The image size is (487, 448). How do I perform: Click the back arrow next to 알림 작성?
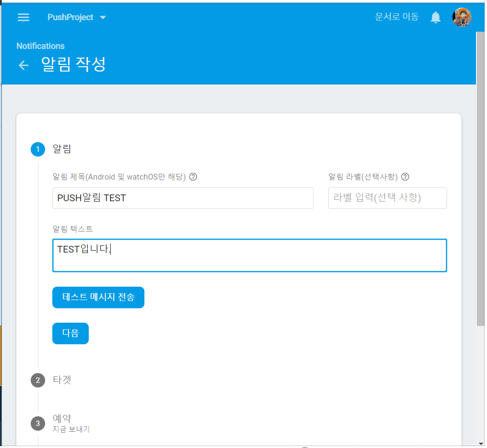pyautogui.click(x=23, y=65)
